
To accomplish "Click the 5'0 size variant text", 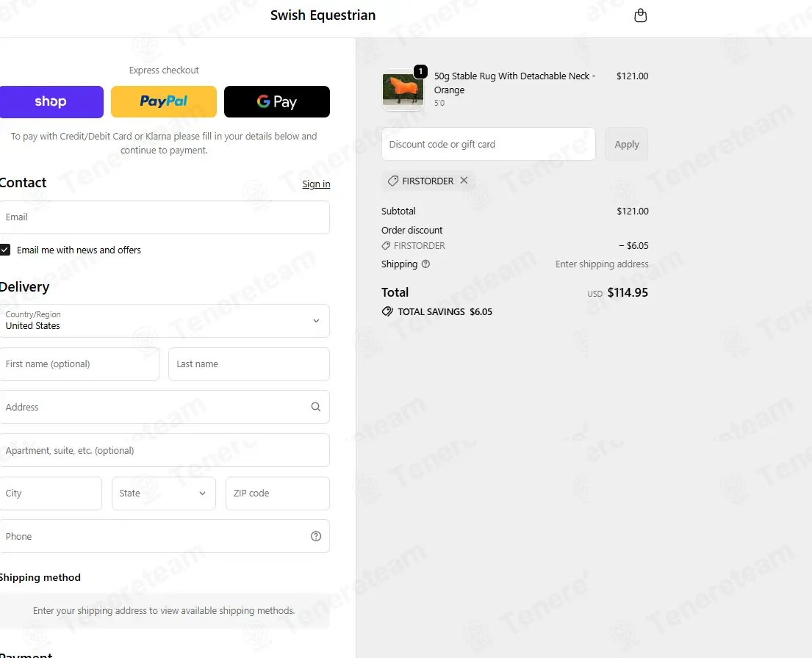I will pos(439,103).
